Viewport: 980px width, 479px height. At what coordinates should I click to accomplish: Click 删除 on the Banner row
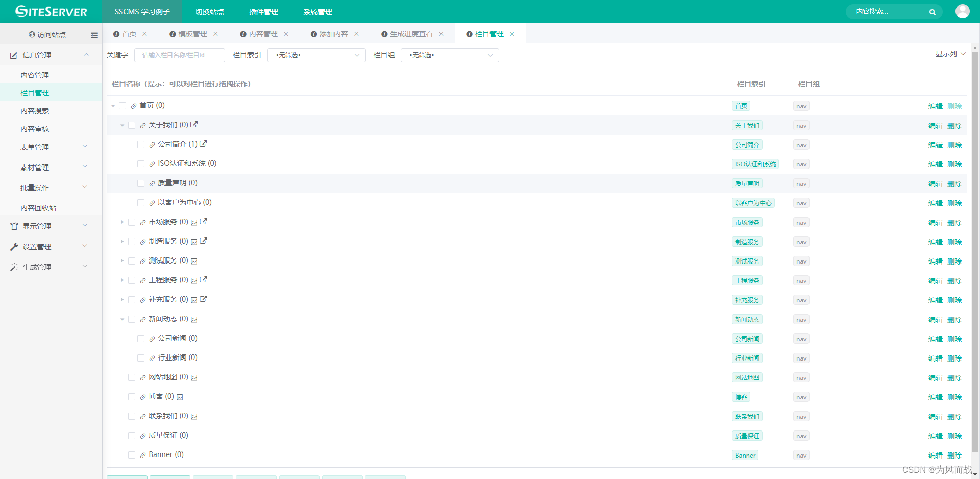click(954, 454)
